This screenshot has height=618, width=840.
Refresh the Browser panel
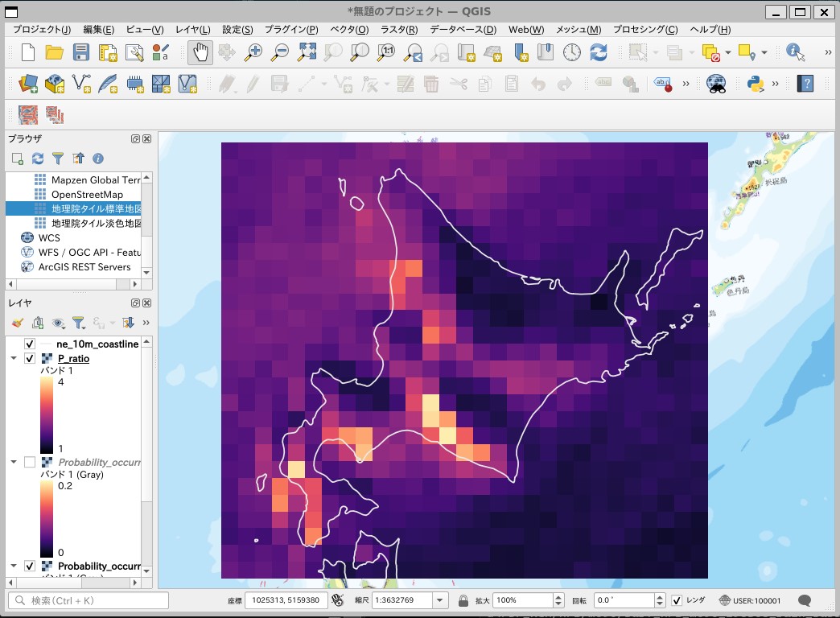pyautogui.click(x=38, y=159)
